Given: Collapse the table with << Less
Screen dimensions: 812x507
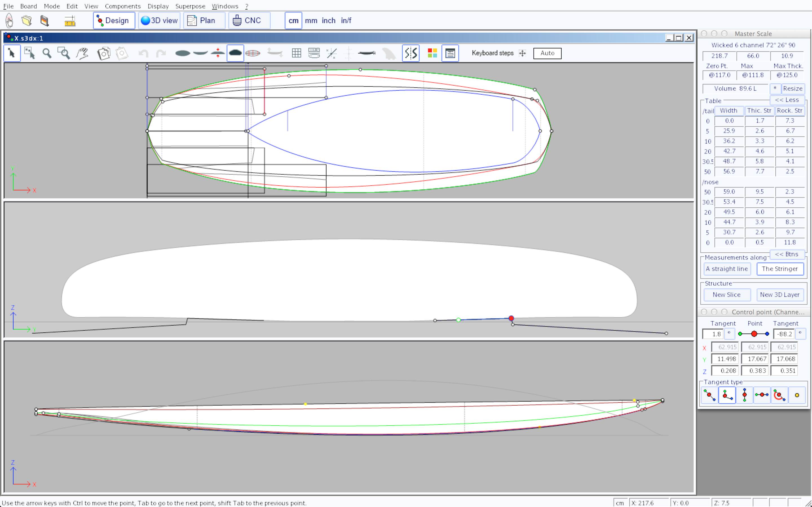Looking at the screenshot, I should pyautogui.click(x=787, y=100).
